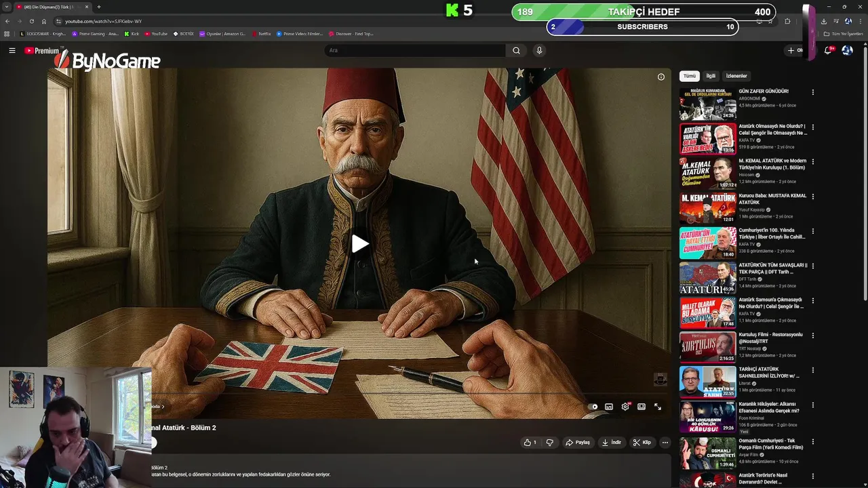The image size is (868, 488).
Task: Toggle subtitles in the video player
Action: pos(609,407)
